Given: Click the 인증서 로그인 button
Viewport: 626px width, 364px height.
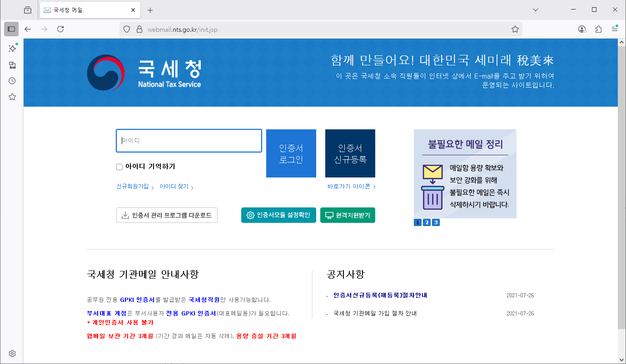Looking at the screenshot, I should tap(291, 153).
